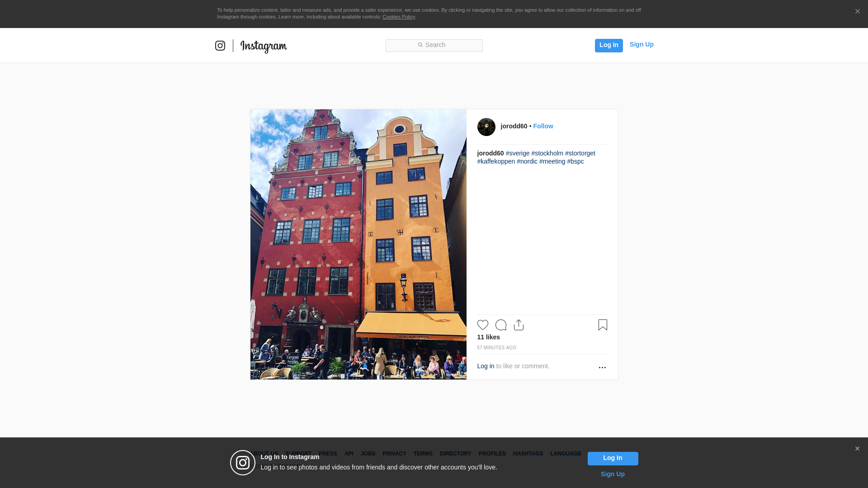
Task: Open the #nordic hashtag
Action: coord(527,161)
